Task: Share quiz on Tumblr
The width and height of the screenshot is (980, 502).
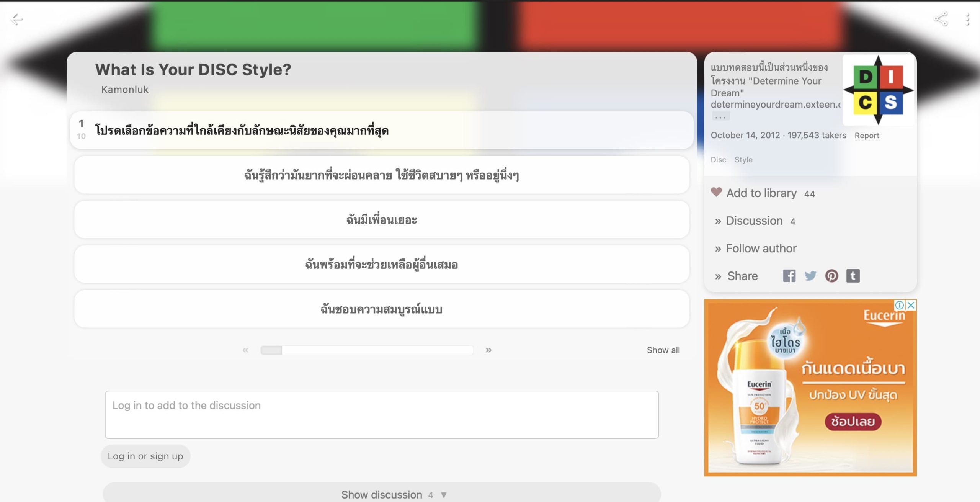Action: coord(853,276)
